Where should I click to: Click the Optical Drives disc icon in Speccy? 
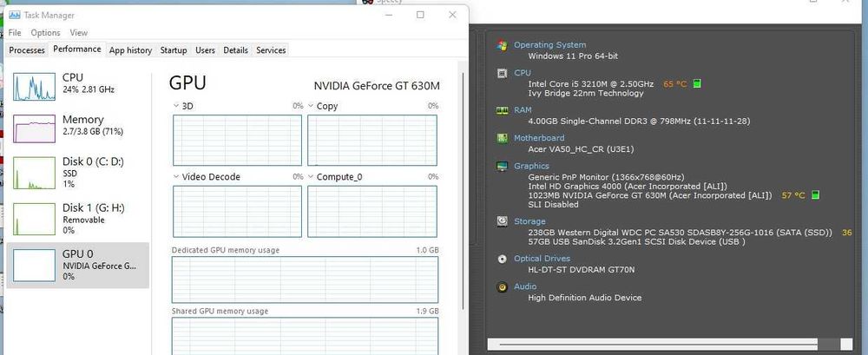[502, 259]
